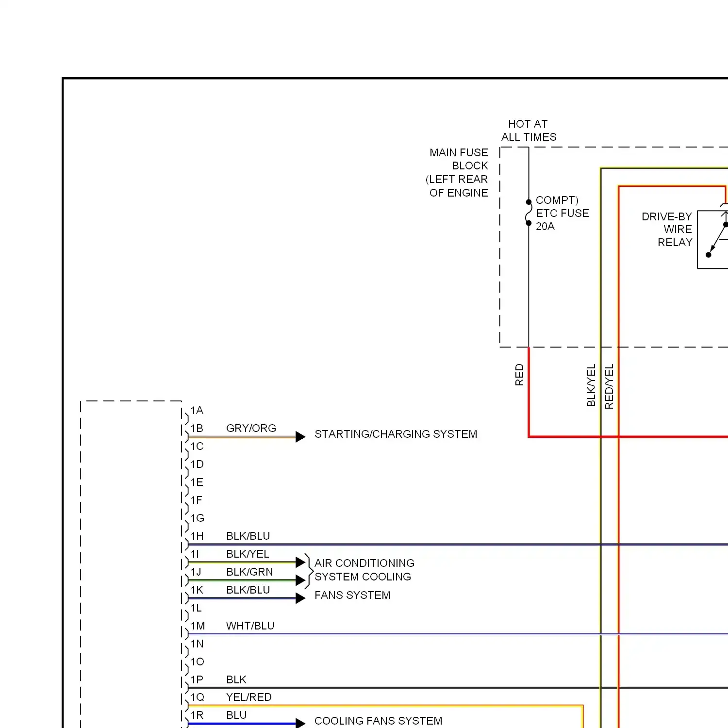Click the "BLU" label at pin 1R

(x=236, y=715)
